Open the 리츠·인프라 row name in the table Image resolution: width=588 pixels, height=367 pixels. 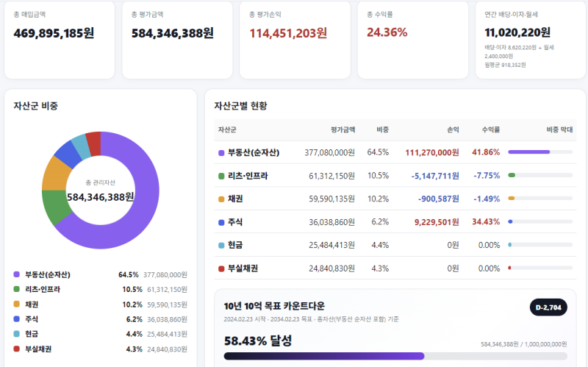tap(248, 176)
